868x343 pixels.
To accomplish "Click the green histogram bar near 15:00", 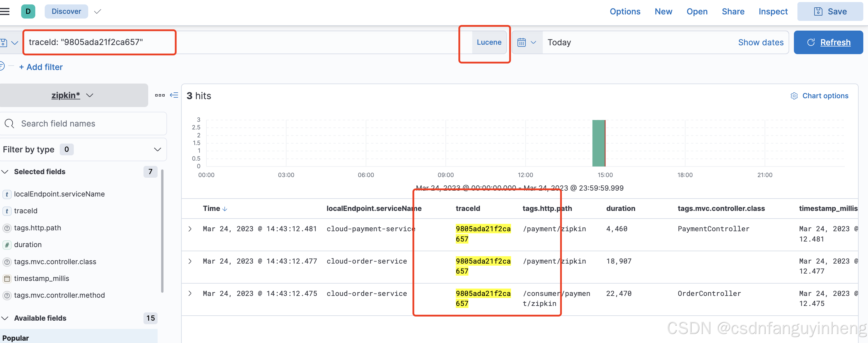I will (598, 143).
